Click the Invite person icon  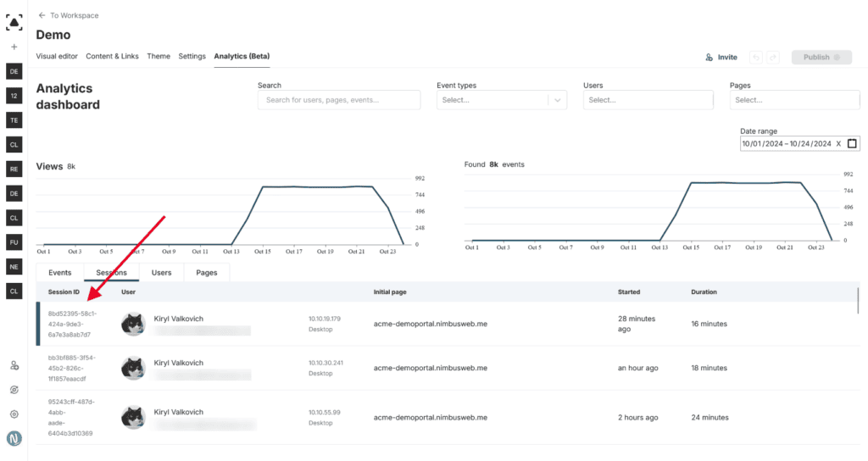tap(709, 57)
